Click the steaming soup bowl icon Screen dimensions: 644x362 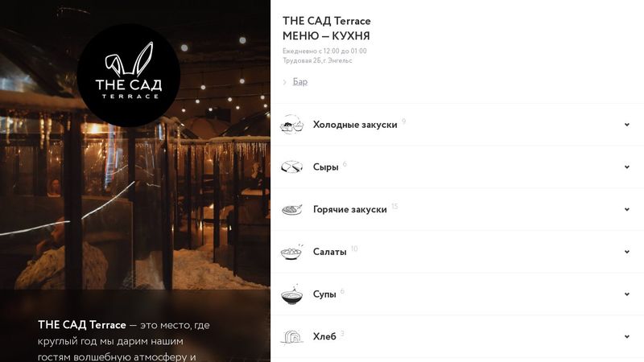(x=291, y=294)
